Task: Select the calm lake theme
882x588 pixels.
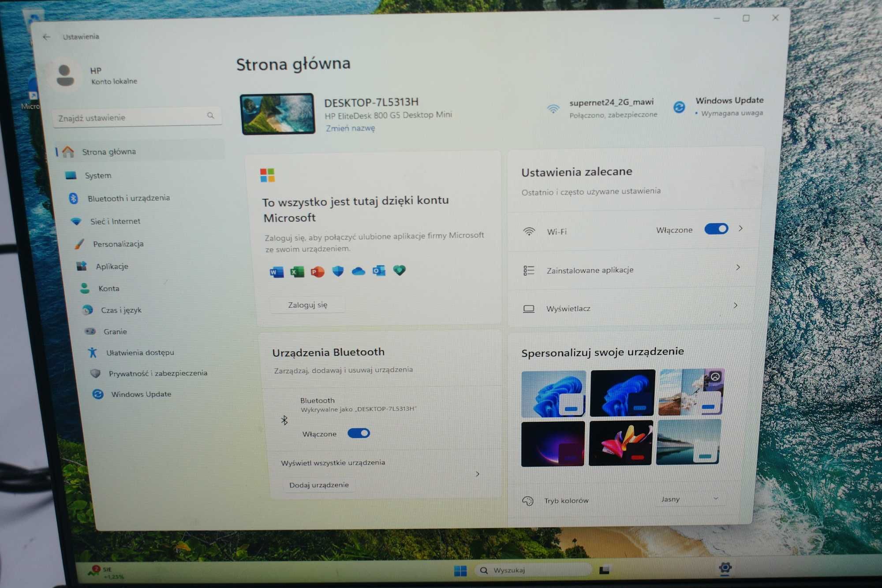Action: [688, 442]
